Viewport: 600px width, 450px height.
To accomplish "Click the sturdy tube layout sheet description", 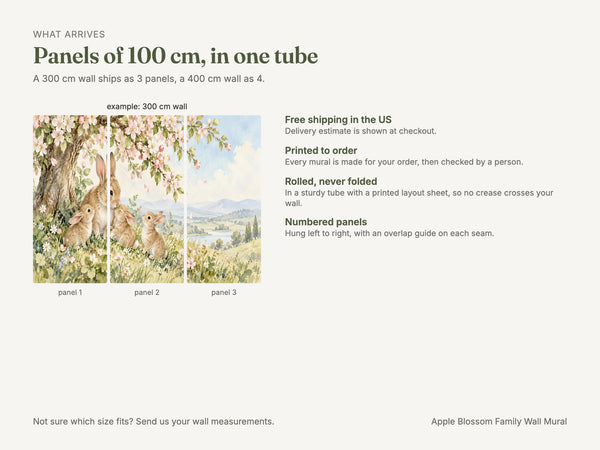I will click(x=419, y=198).
